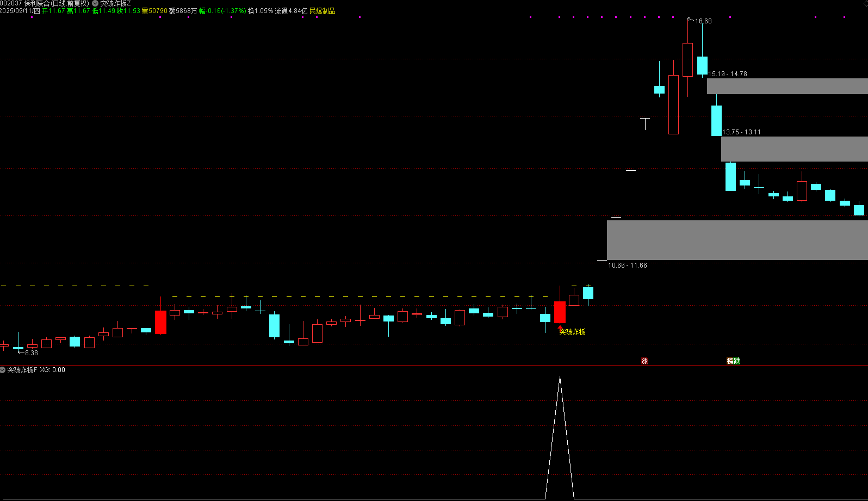Image resolution: width=868 pixels, height=501 pixels.
Task: Click the turnover amount 额5868万
Action: [x=183, y=11]
